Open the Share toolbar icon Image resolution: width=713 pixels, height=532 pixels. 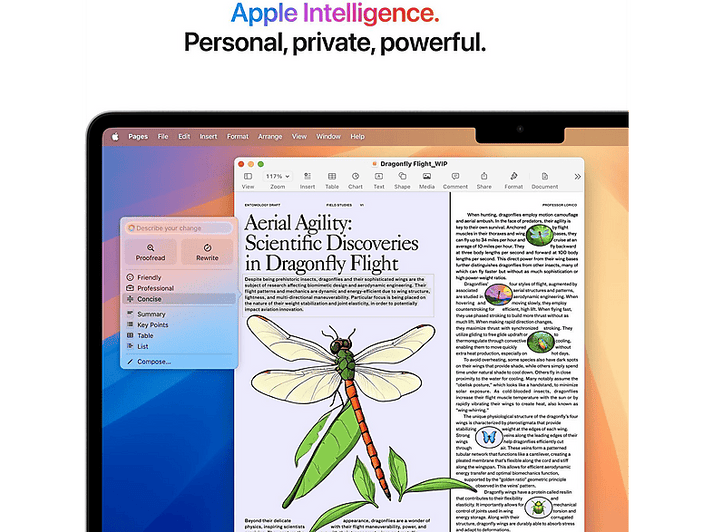pos(484,176)
